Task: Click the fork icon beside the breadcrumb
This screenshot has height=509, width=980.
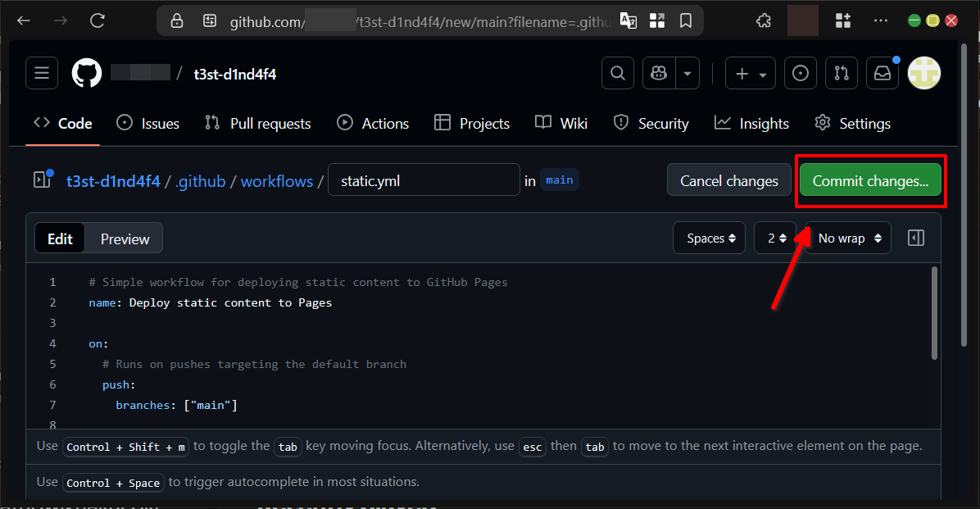Action: [42, 180]
